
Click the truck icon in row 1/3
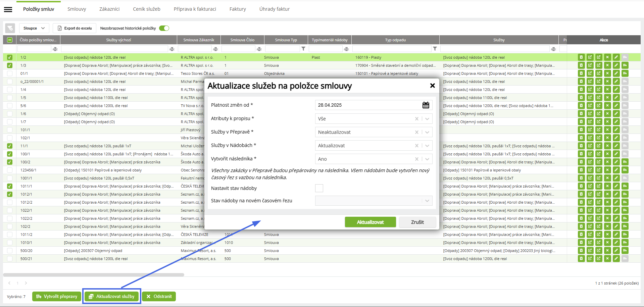pos(625,65)
